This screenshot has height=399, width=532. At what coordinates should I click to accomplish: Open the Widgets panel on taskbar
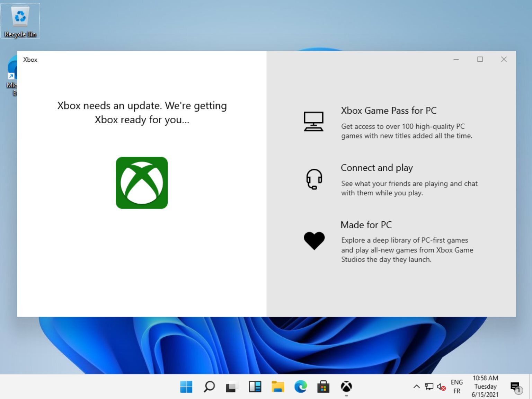[x=255, y=387]
